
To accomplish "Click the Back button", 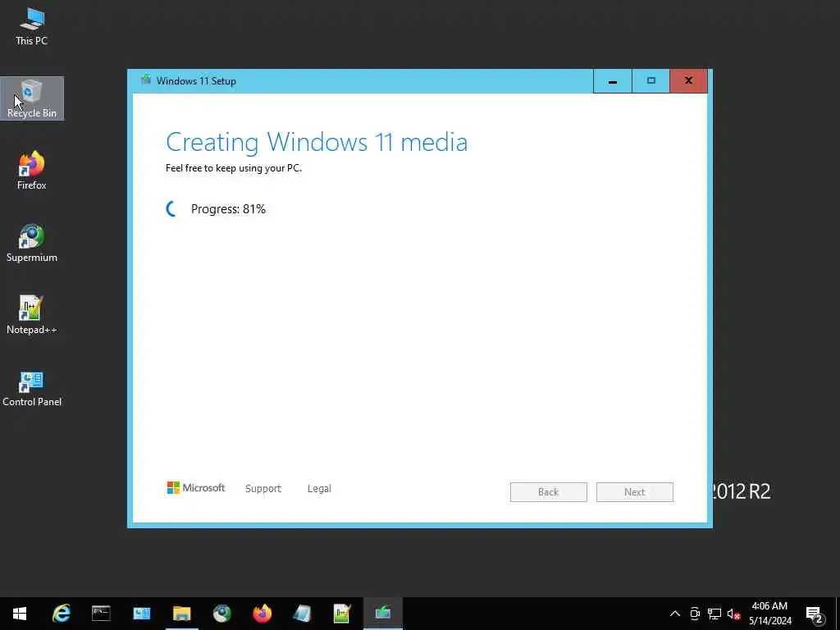I will tap(549, 492).
